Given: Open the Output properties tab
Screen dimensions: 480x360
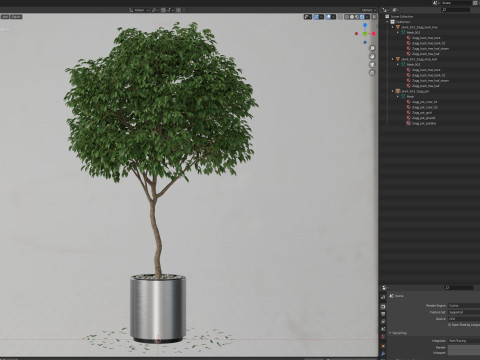Looking at the screenshot, I should point(383,314).
